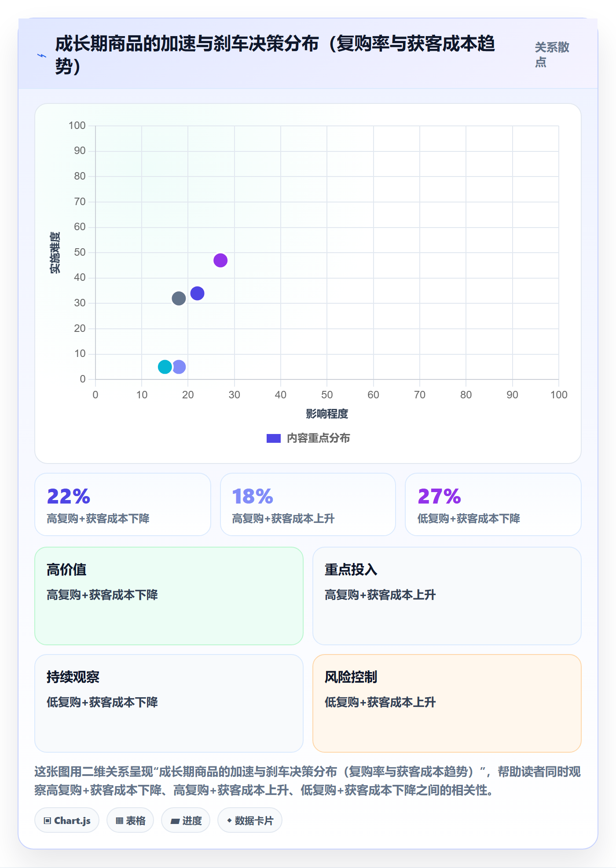Select the 高价值 quadrant card
Image resolution: width=616 pixels, height=868 pixels.
click(169, 596)
